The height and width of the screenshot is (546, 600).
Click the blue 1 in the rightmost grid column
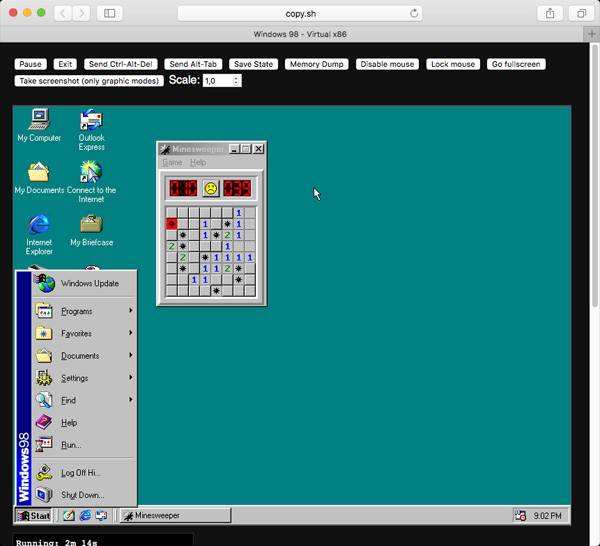click(x=249, y=257)
